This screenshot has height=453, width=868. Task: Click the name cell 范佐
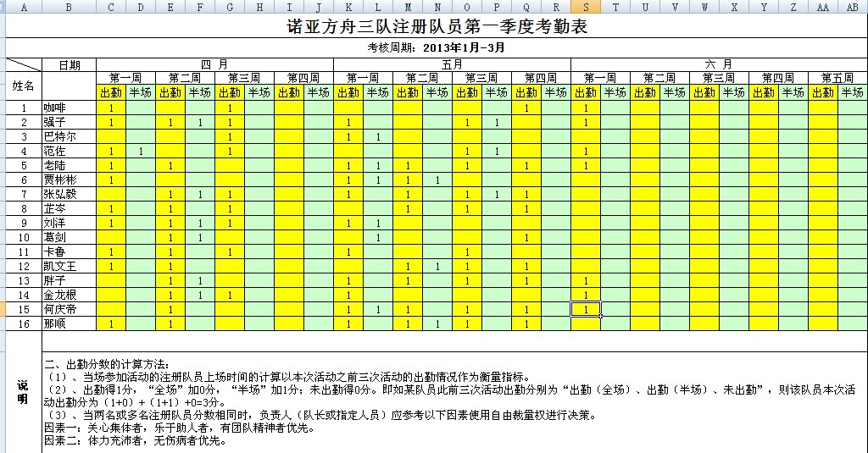coord(70,151)
